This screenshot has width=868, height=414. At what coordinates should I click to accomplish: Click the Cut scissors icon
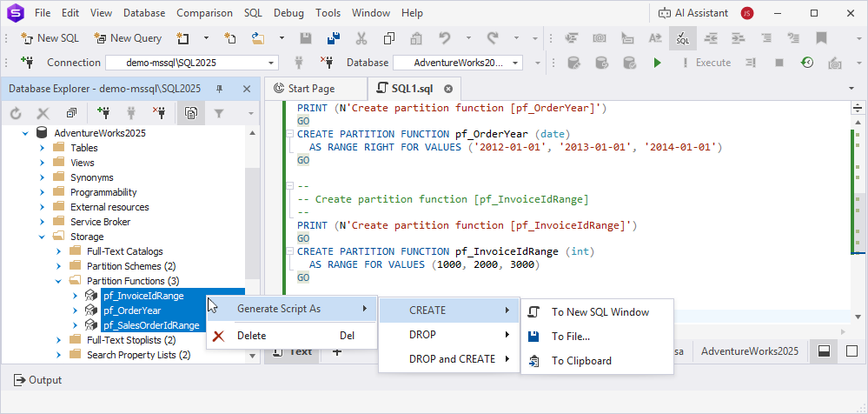(361, 38)
